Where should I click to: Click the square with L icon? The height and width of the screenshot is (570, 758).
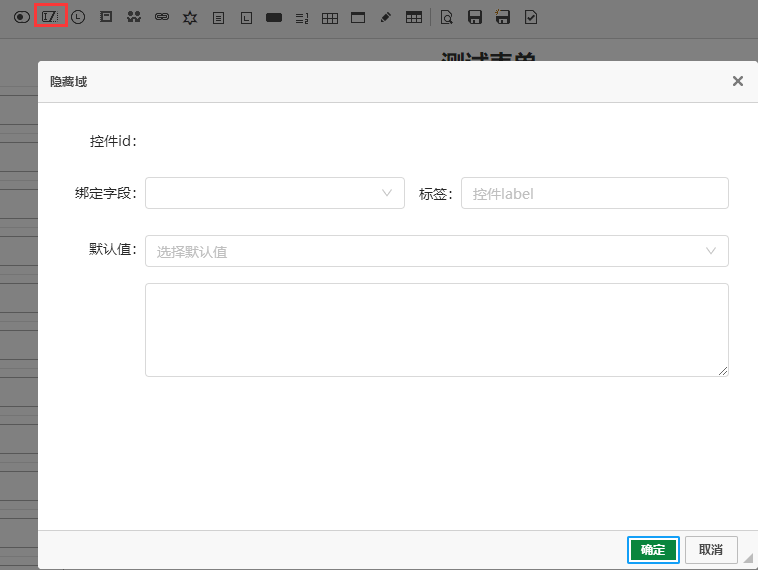point(247,18)
